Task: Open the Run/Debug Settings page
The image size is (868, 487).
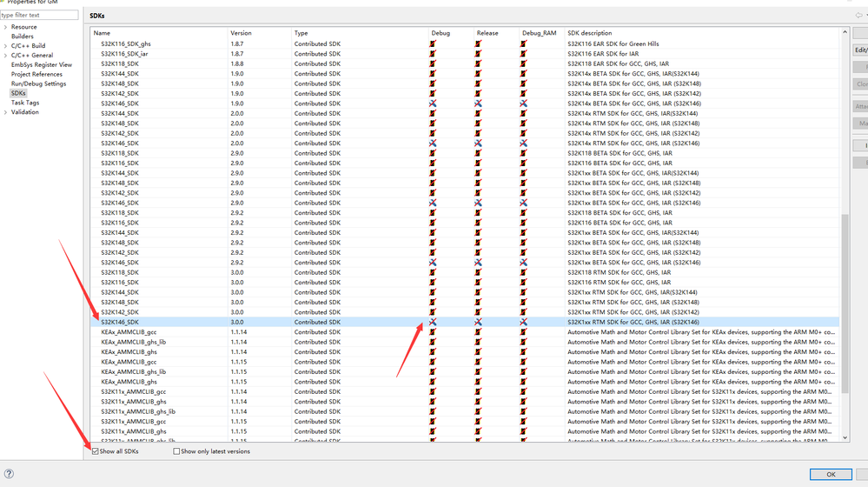Action: 38,83
